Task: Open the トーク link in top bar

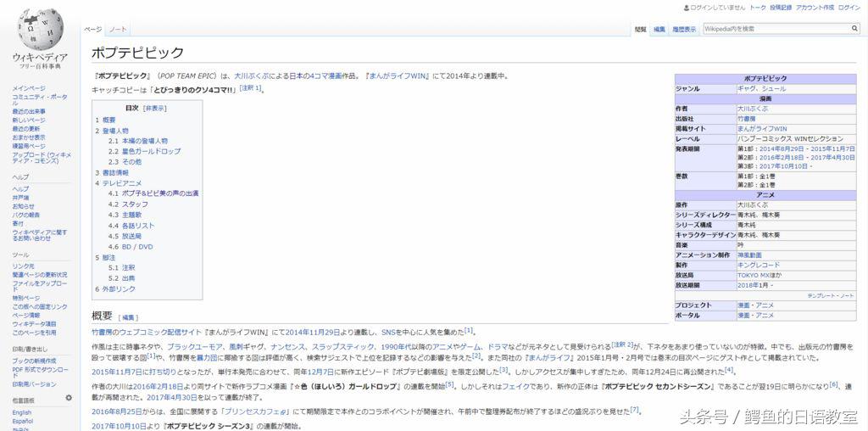Action: 758,8
